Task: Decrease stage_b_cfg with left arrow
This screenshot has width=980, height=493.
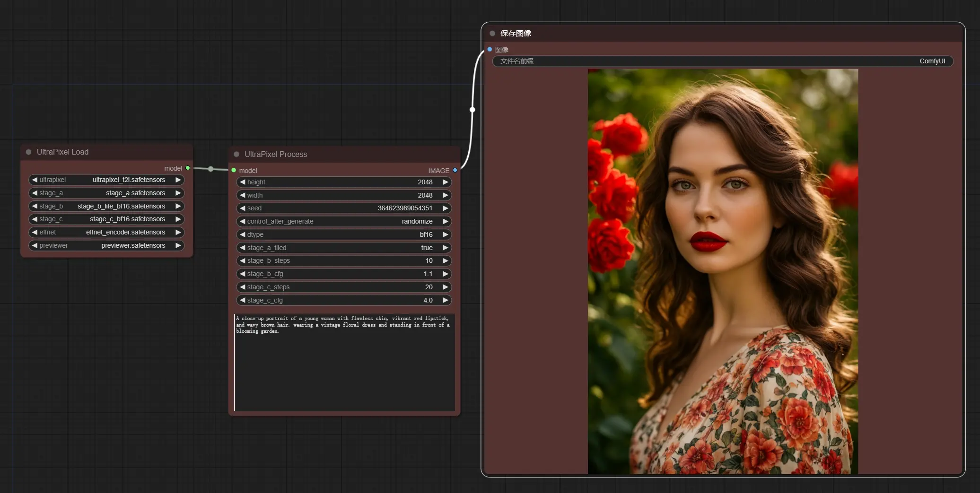Action: point(242,274)
